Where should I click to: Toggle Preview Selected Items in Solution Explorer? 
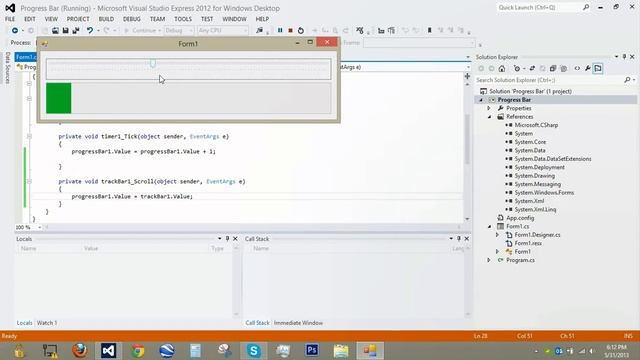598,69
